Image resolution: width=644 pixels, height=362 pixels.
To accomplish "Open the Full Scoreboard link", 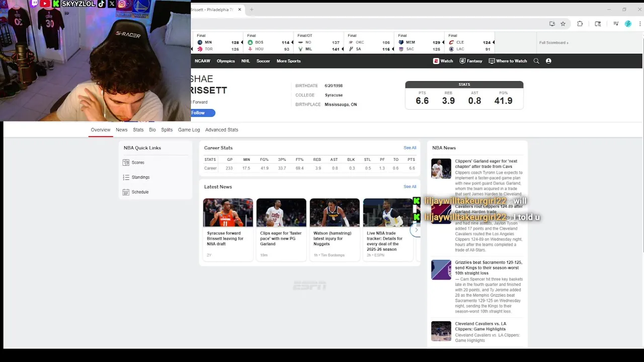I will click(x=553, y=43).
